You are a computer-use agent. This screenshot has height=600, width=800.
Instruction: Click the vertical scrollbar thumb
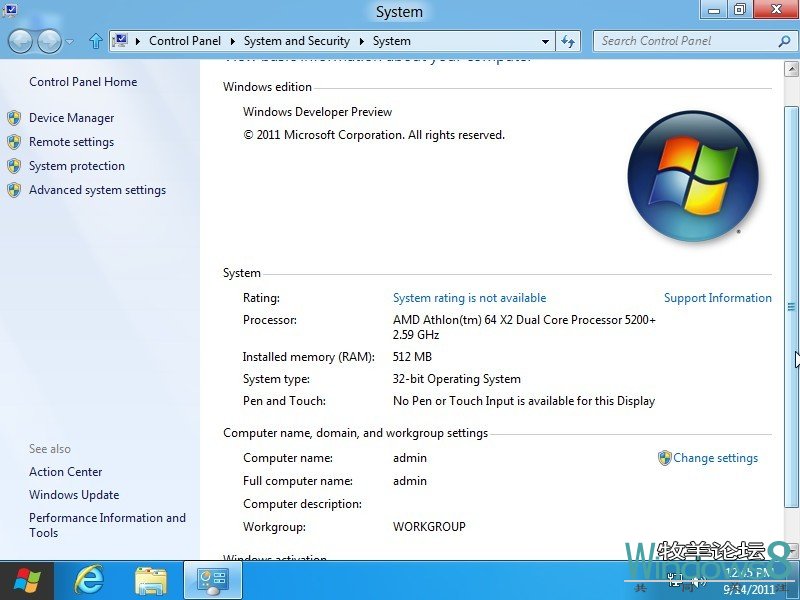pos(791,306)
